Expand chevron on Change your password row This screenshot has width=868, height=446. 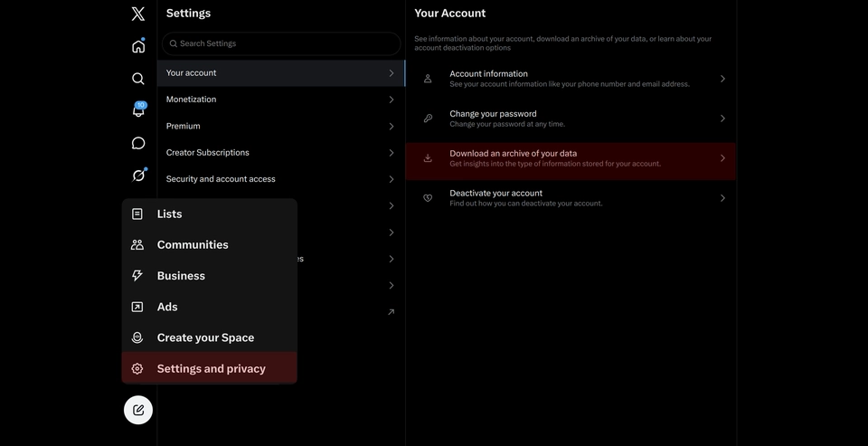(722, 119)
